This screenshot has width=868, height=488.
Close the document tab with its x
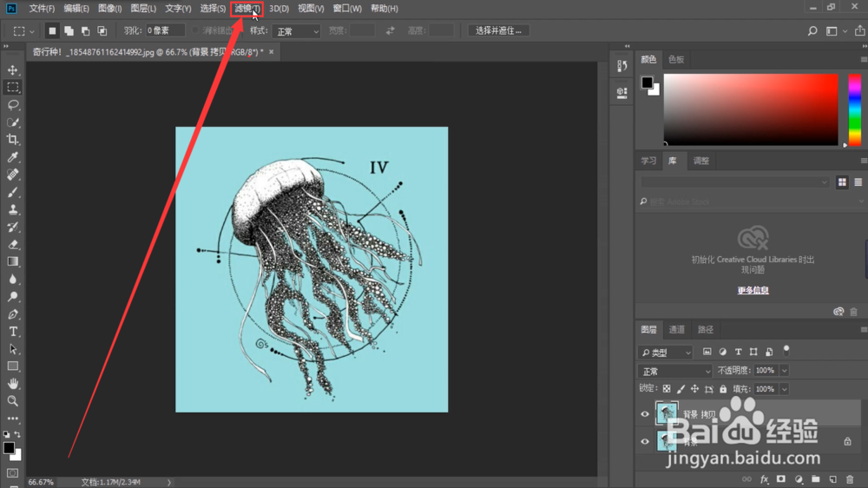point(271,51)
